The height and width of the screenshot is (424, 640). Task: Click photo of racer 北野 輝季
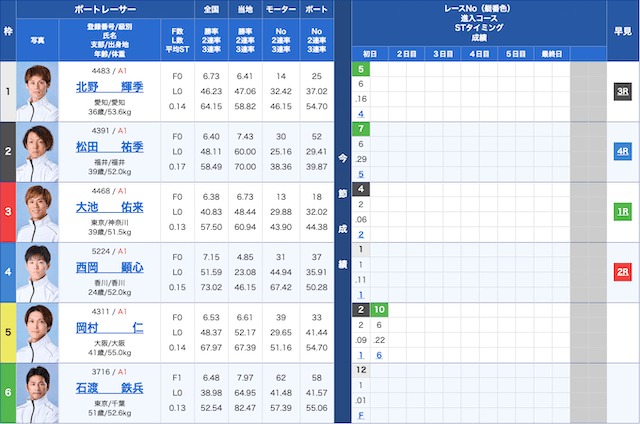click(38, 91)
